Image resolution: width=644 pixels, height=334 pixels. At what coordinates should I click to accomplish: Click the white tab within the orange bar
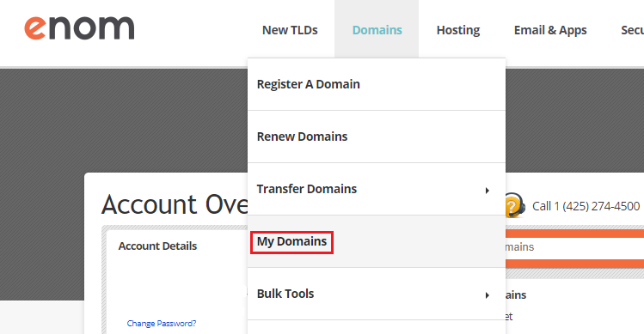pos(574,248)
